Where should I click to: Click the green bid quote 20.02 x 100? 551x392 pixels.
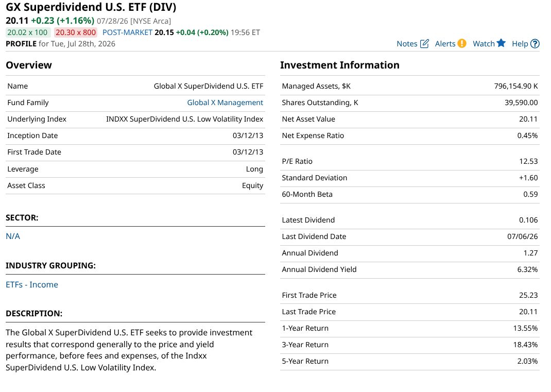[x=28, y=32]
